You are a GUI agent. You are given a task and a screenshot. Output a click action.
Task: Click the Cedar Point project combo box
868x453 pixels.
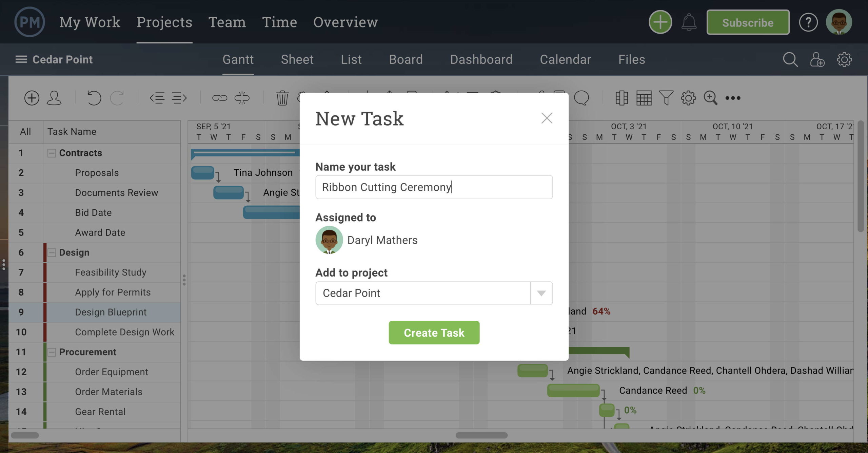coord(434,293)
